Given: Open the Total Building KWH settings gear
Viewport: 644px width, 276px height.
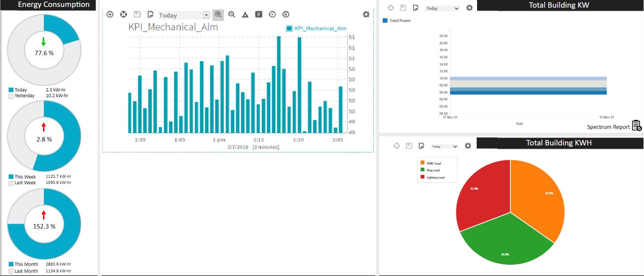Looking at the screenshot, I should [468, 146].
